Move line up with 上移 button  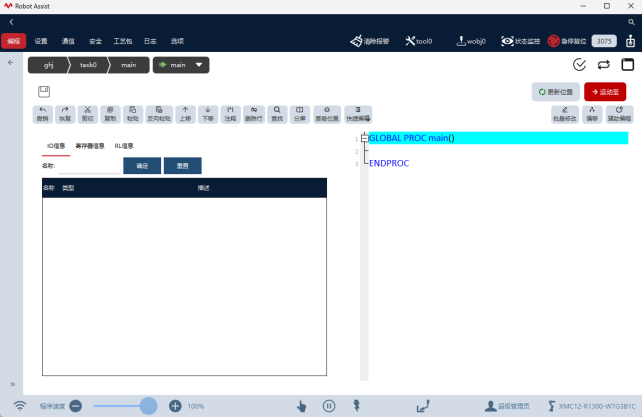click(185, 114)
